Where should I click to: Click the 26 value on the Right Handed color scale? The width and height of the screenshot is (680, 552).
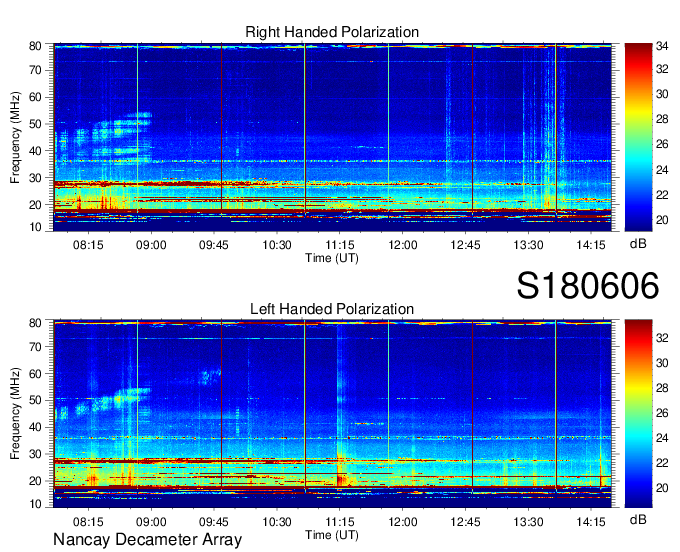[662, 144]
